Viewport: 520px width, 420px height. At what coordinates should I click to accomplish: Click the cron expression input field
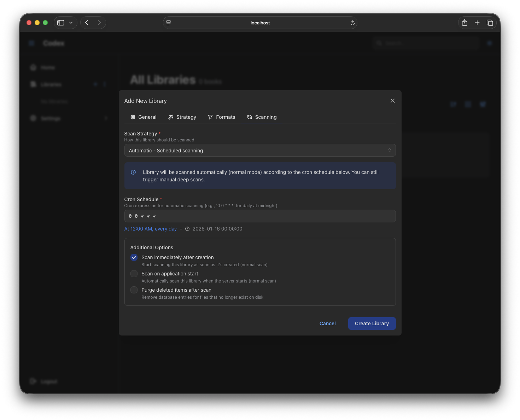click(x=260, y=216)
